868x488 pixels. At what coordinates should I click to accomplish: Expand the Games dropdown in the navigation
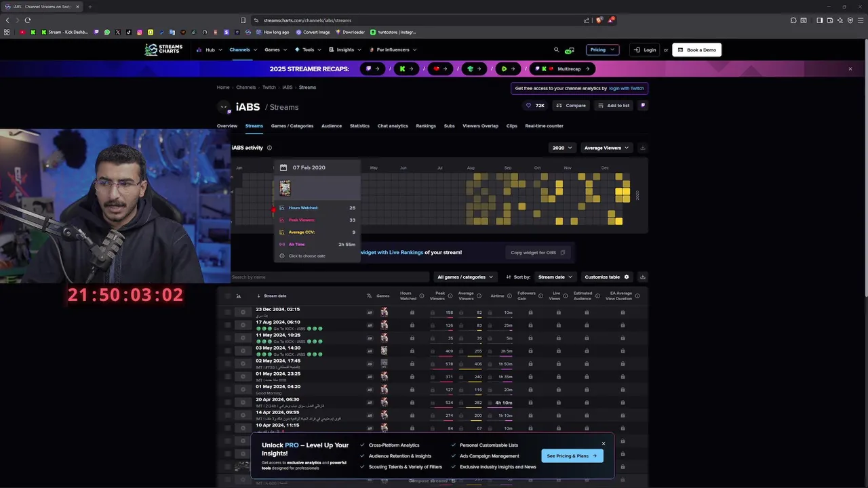[x=275, y=49]
